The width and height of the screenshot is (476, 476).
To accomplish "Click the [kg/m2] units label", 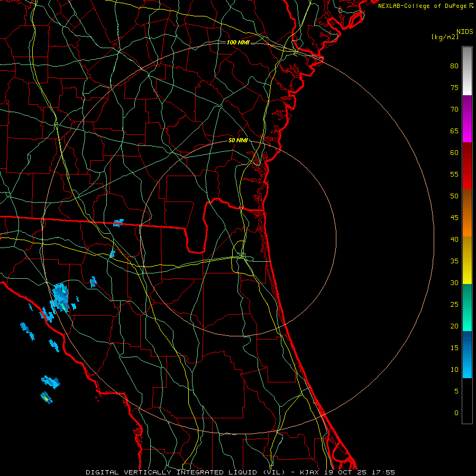I will 445,37.
